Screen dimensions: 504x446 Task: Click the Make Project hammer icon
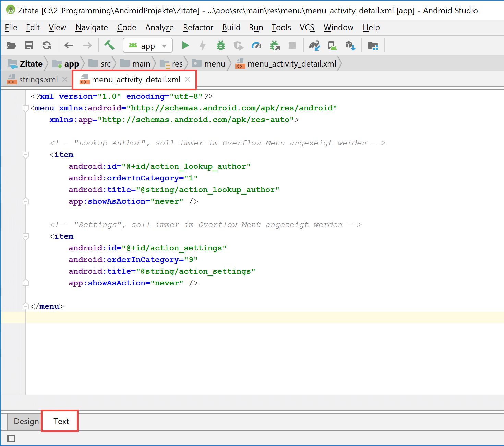tap(109, 45)
